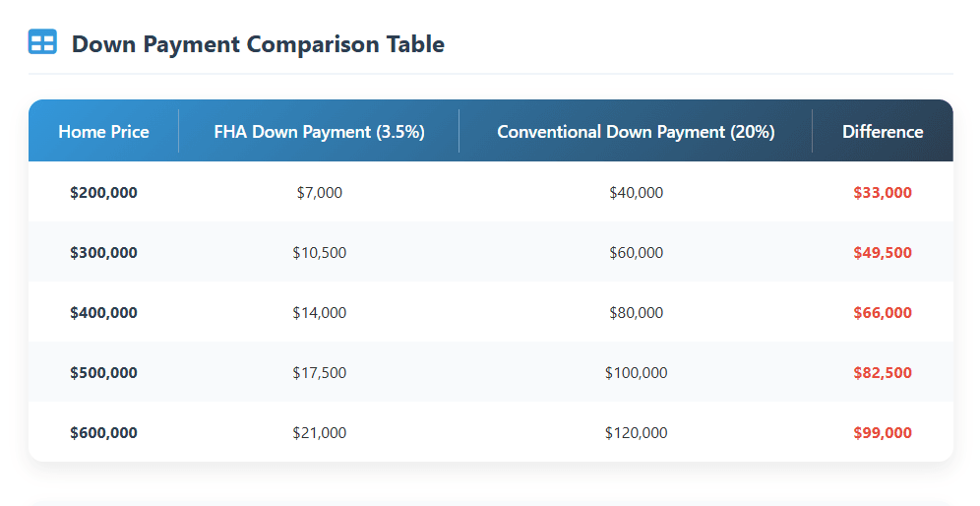Click the FHA Down Payment (3.5%) header
980x506 pixels.
319,131
